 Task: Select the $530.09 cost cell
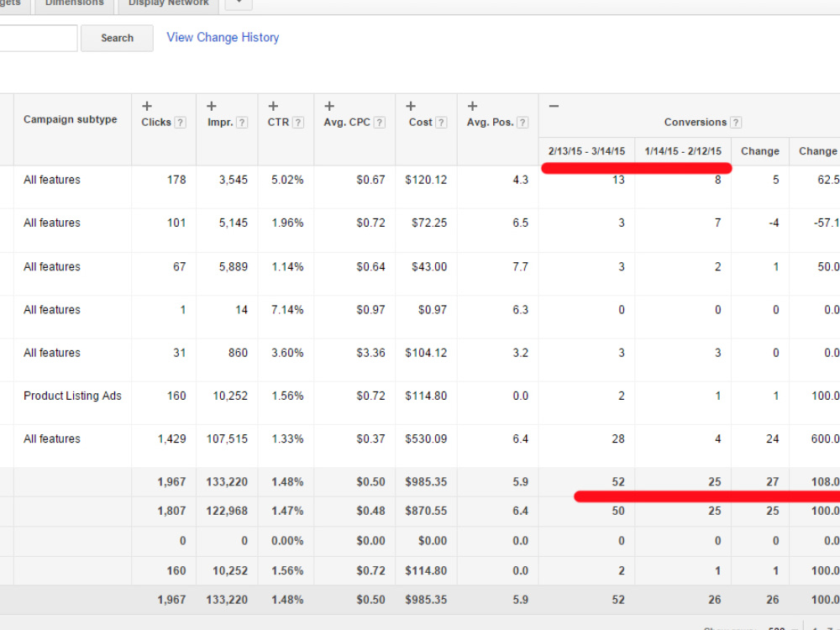[426, 439]
